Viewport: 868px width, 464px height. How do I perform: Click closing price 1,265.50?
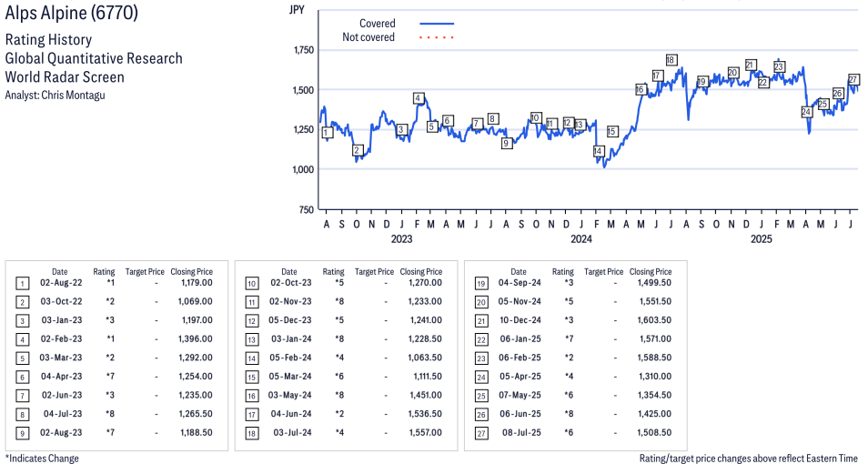[196, 414]
